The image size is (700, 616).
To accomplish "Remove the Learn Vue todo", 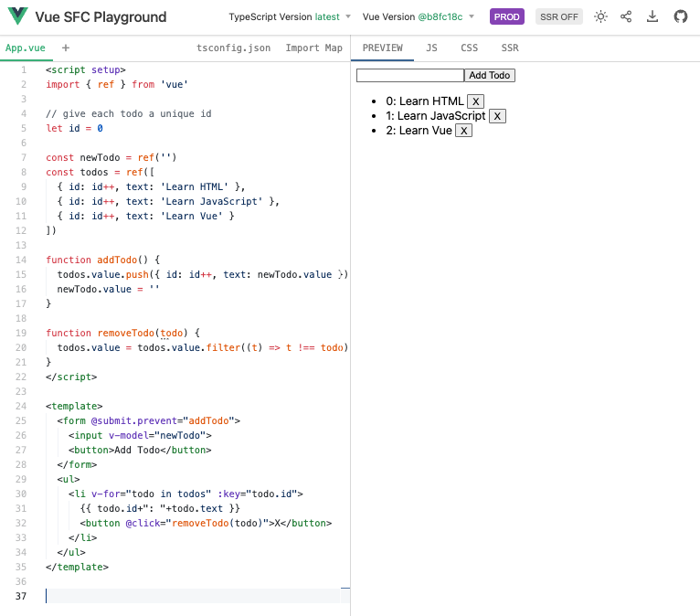I will coord(464,131).
